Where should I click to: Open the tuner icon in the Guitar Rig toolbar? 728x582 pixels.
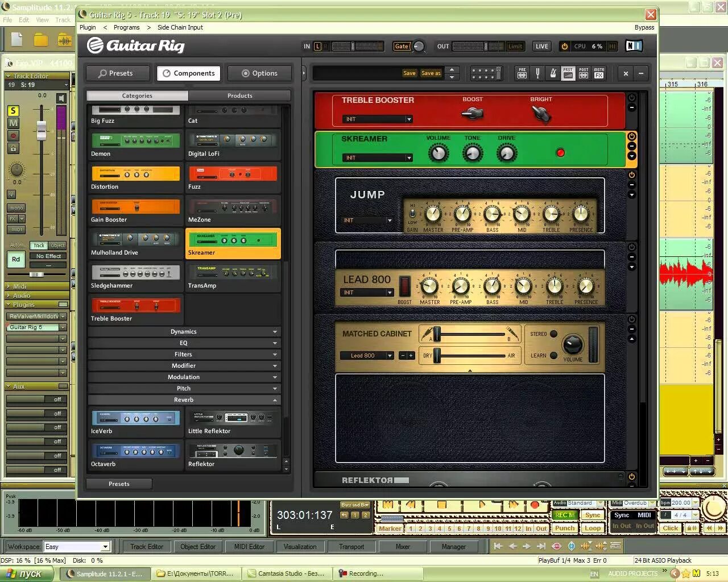[x=537, y=73]
